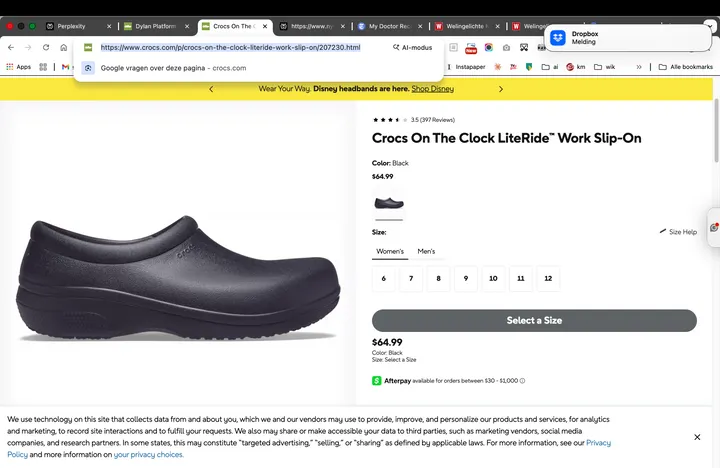Click the browser reload icon

[46, 47]
